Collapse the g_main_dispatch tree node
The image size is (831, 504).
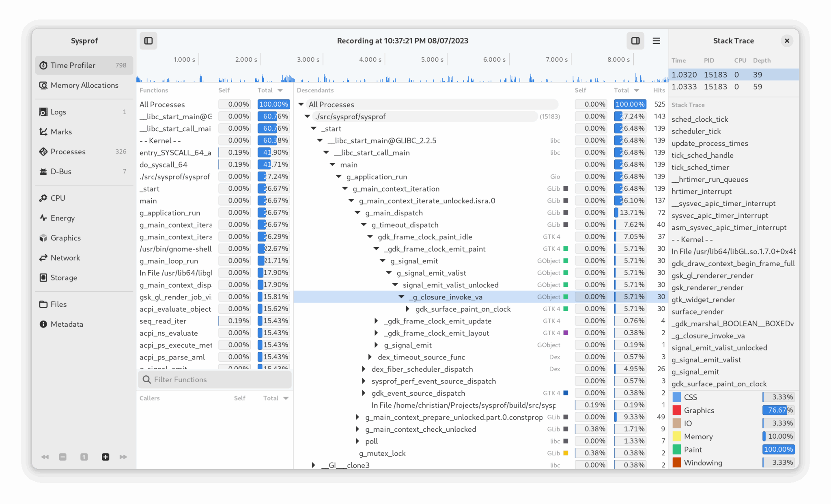pos(357,212)
